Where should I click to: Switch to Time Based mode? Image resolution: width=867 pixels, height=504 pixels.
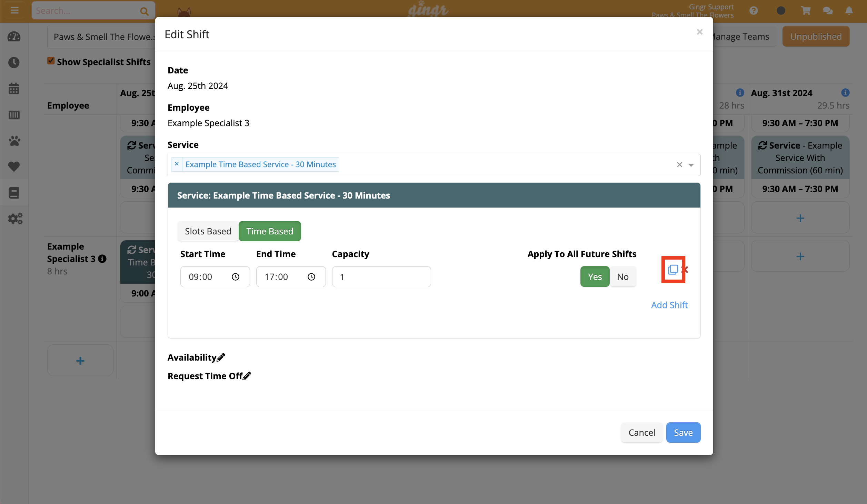tap(270, 231)
